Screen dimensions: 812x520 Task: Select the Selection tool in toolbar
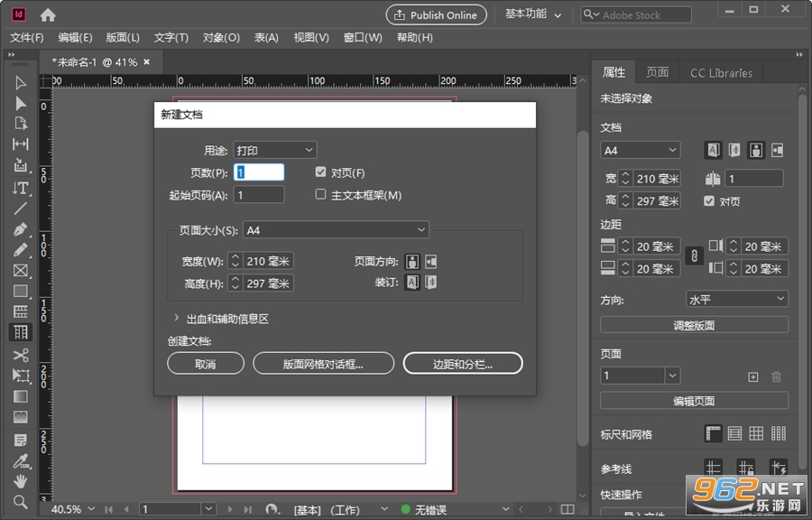pos(21,83)
